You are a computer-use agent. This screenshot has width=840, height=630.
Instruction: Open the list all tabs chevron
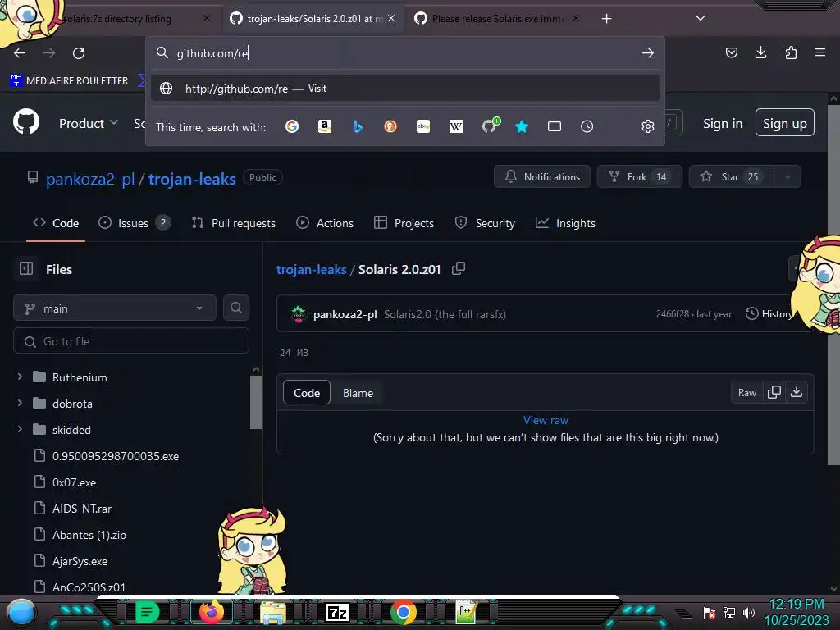(x=701, y=18)
